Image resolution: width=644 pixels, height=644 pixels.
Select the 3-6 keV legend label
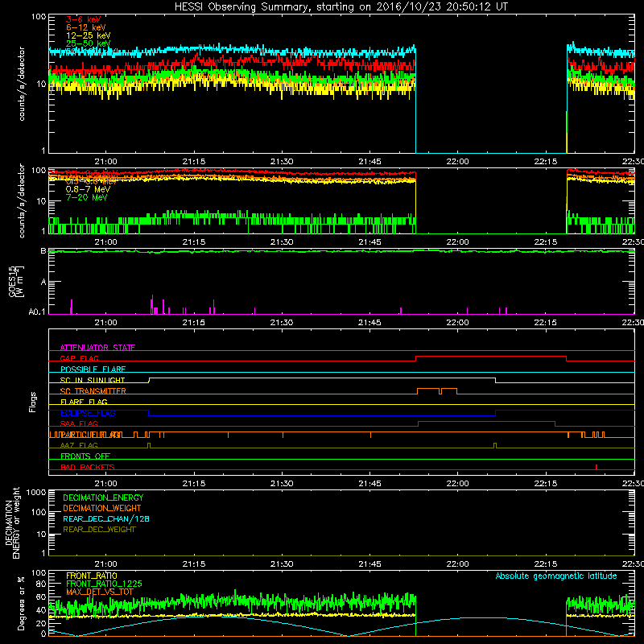[x=83, y=19]
